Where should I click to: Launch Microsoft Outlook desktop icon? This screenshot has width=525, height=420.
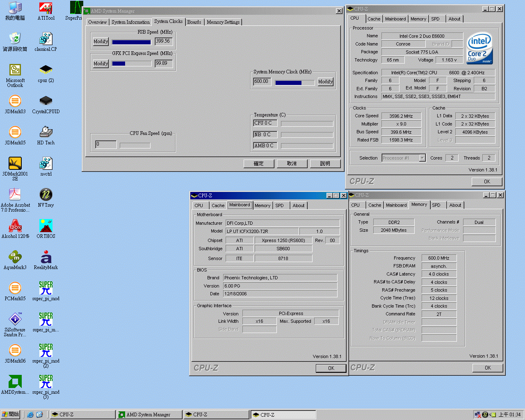pos(15,75)
